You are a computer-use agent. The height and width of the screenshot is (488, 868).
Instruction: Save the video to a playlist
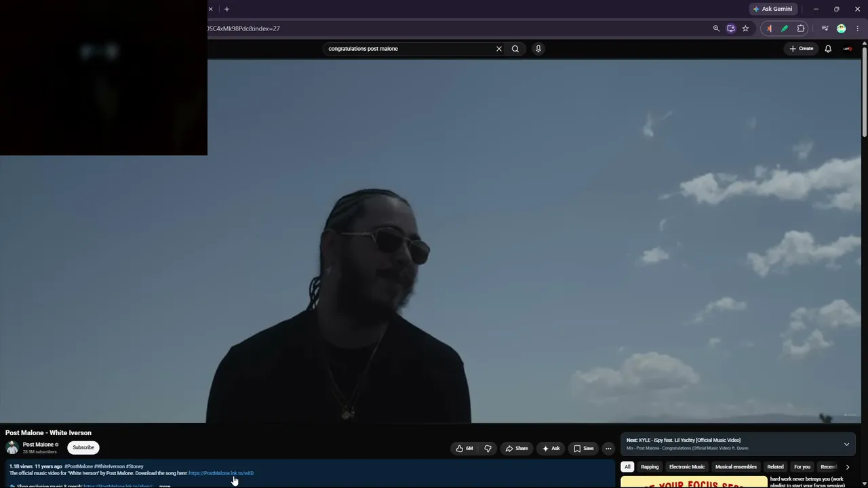(x=583, y=448)
